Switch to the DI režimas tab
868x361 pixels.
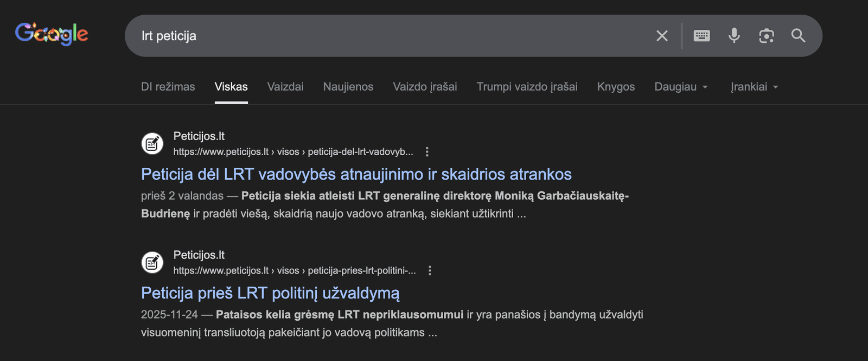tap(168, 87)
